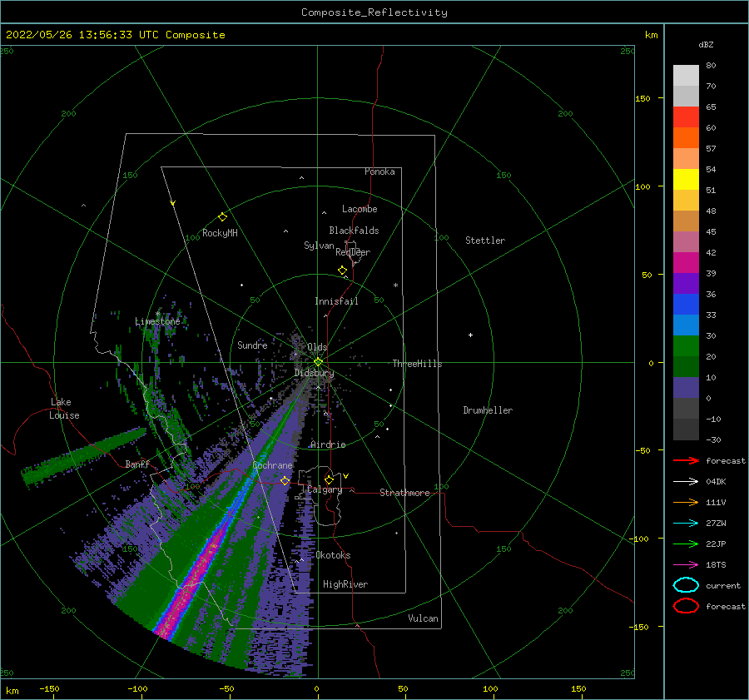
Task: Click the Blackfalds label
Action: coord(354,231)
